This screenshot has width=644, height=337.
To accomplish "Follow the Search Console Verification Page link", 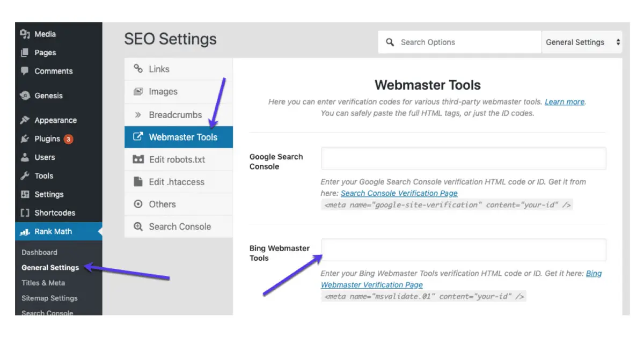I will [399, 193].
